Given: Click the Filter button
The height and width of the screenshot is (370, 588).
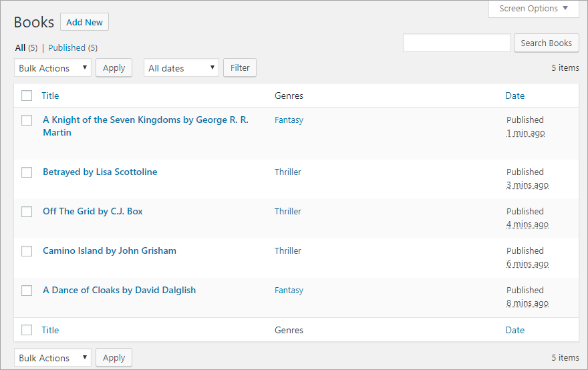Looking at the screenshot, I should [x=240, y=68].
